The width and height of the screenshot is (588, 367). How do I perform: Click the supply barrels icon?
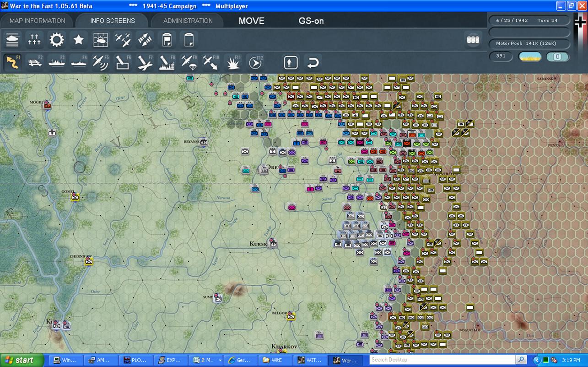pyautogui.click(x=473, y=40)
